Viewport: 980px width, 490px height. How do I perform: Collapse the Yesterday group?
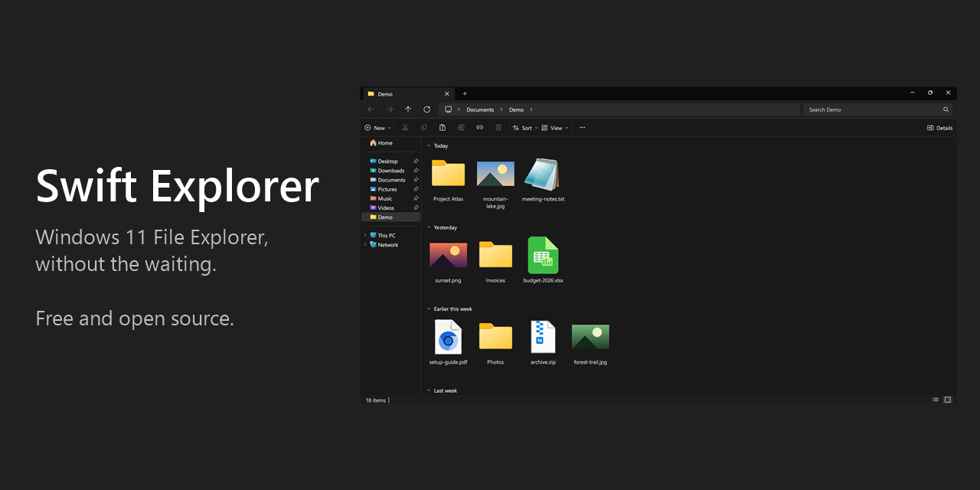[429, 227]
